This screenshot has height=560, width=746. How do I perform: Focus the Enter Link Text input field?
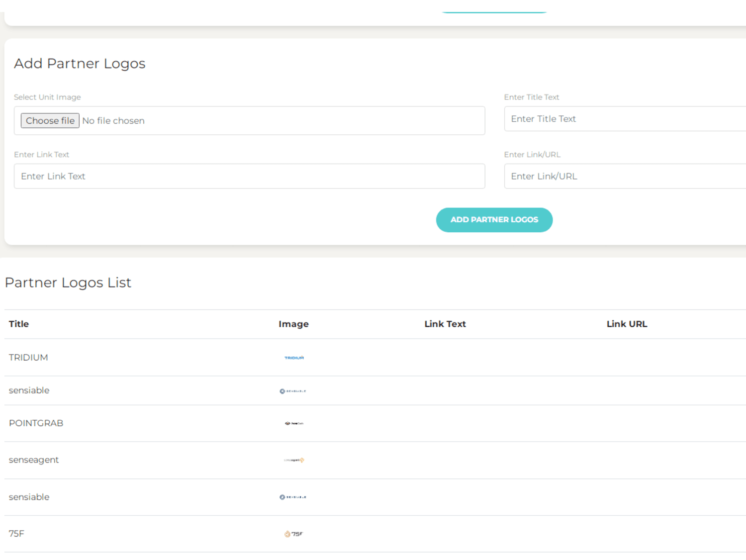pyautogui.click(x=249, y=176)
